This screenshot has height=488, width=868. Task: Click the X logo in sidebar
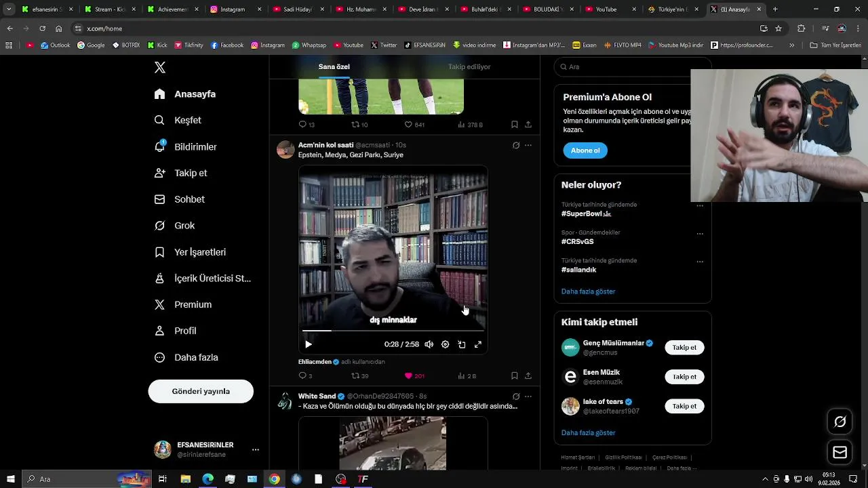[160, 67]
